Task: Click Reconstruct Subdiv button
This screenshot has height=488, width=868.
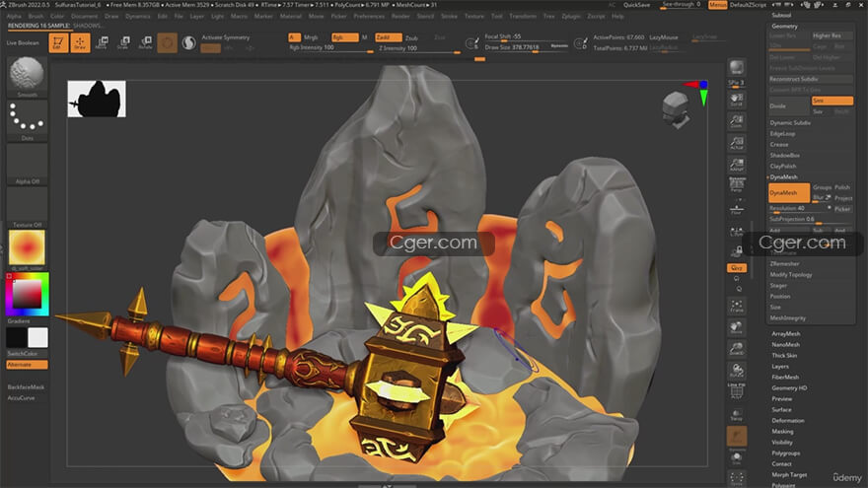Action: pos(811,79)
